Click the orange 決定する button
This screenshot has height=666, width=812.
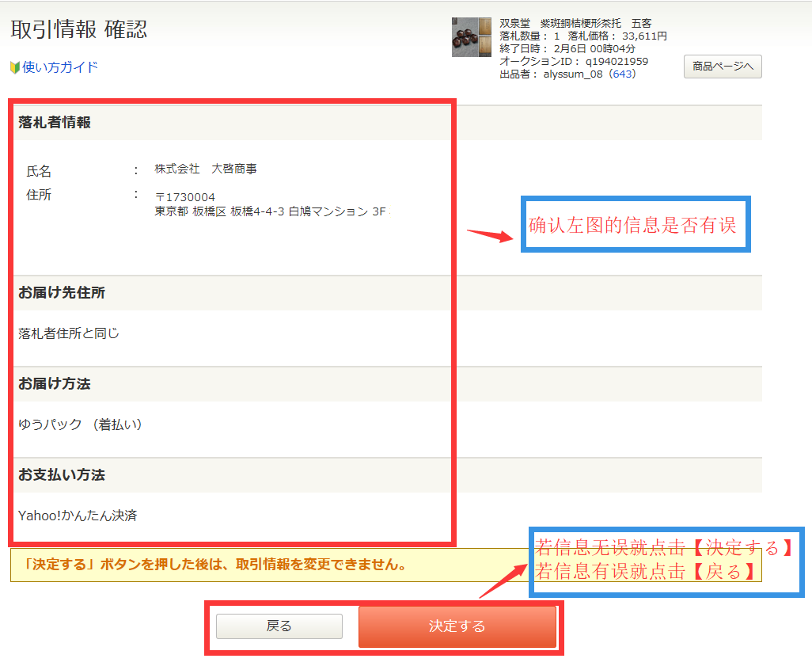pos(457,626)
